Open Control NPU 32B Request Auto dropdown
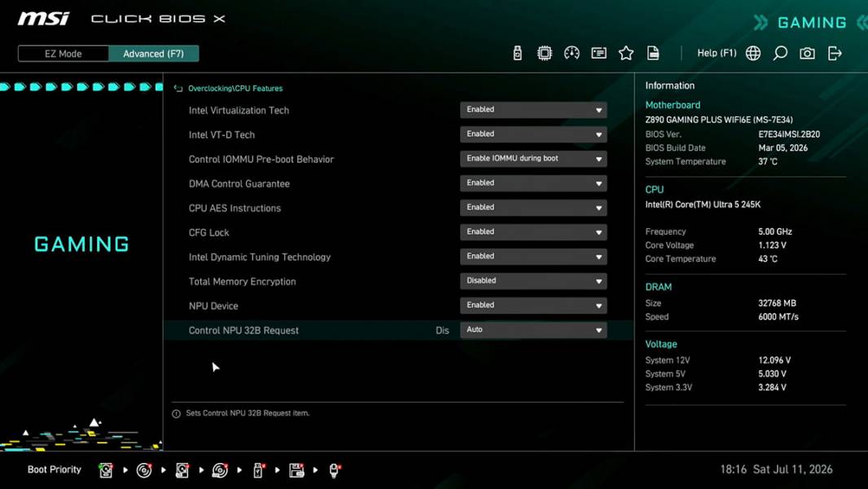868x489 pixels. (533, 329)
